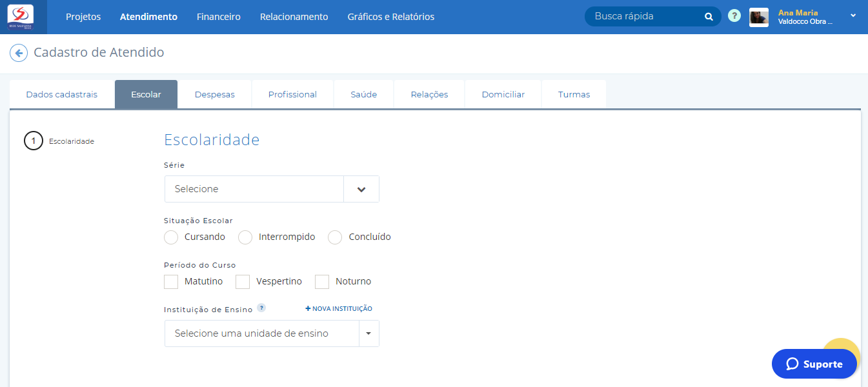
Task: Click the user profile avatar picture
Action: pyautogui.click(x=758, y=17)
